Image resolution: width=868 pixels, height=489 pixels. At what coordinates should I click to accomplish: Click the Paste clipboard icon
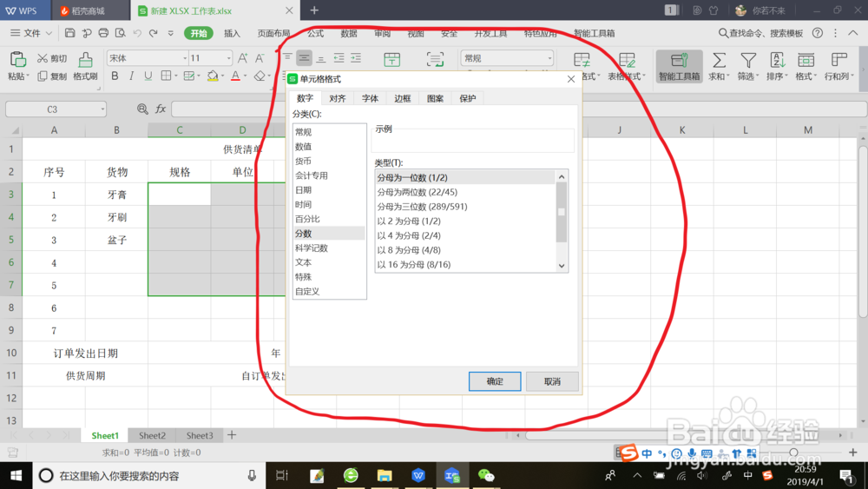click(17, 59)
